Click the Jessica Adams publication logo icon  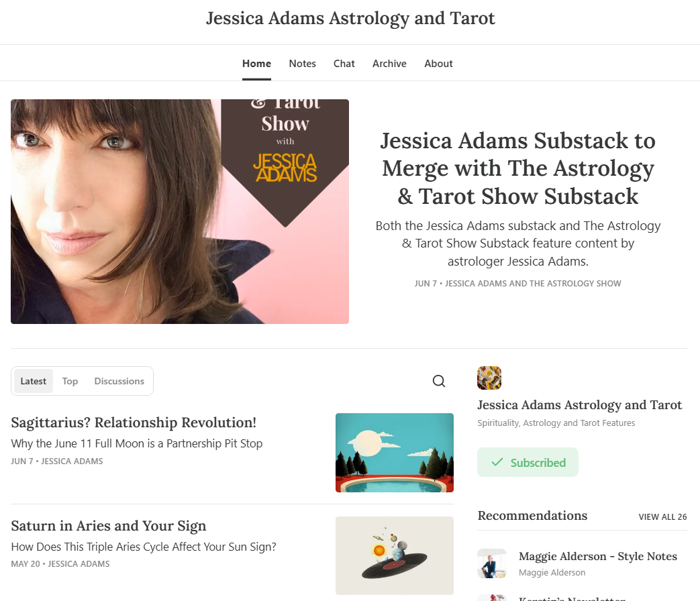coord(489,378)
